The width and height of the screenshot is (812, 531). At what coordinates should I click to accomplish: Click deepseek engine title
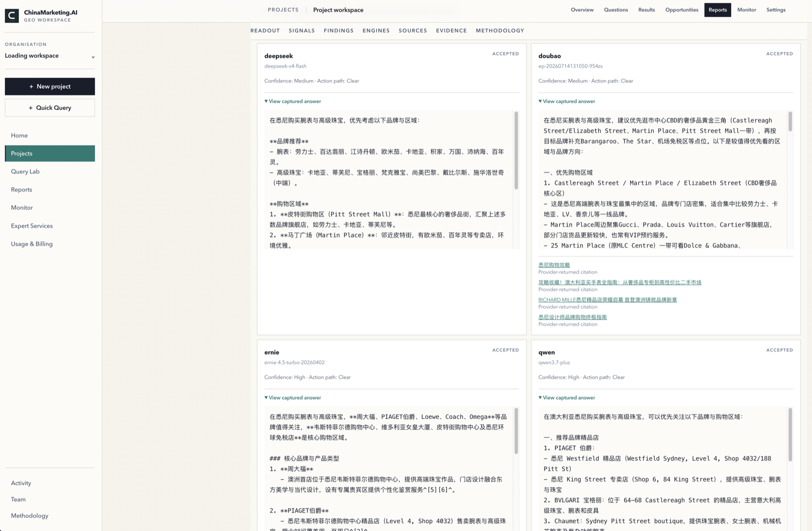(278, 56)
